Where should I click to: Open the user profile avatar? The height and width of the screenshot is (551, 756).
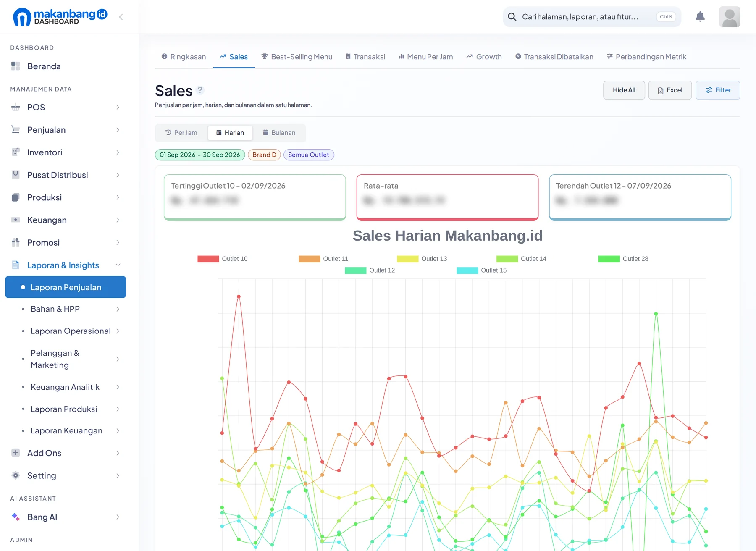(730, 17)
